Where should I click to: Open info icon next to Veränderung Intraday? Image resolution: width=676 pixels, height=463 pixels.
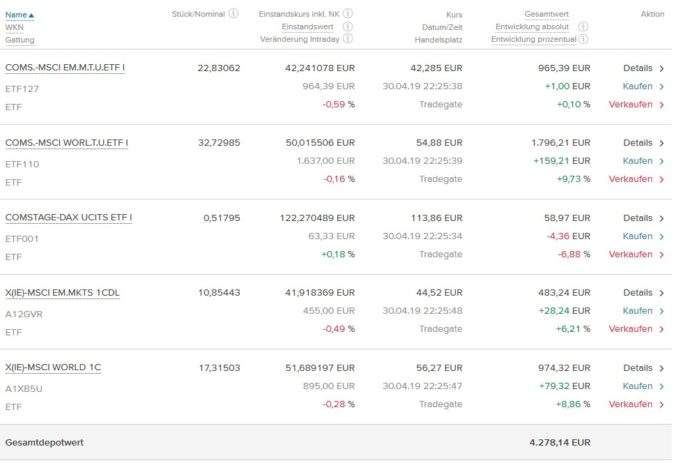pos(348,39)
